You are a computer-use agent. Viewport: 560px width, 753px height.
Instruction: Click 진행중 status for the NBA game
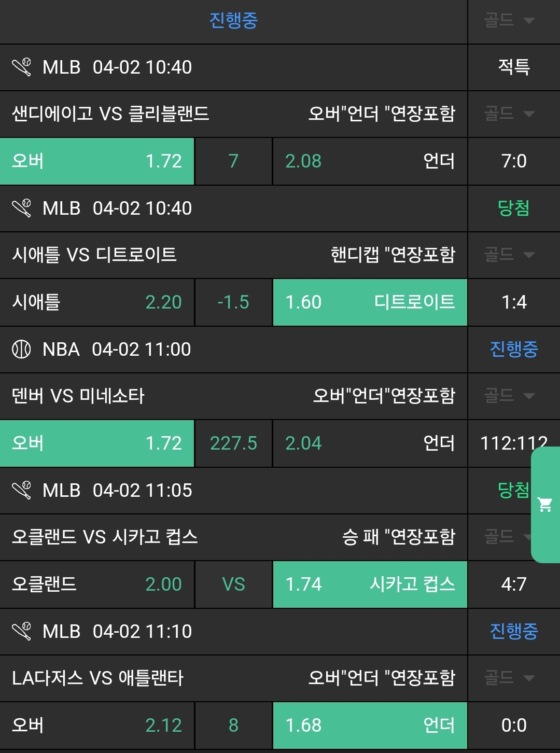514,350
